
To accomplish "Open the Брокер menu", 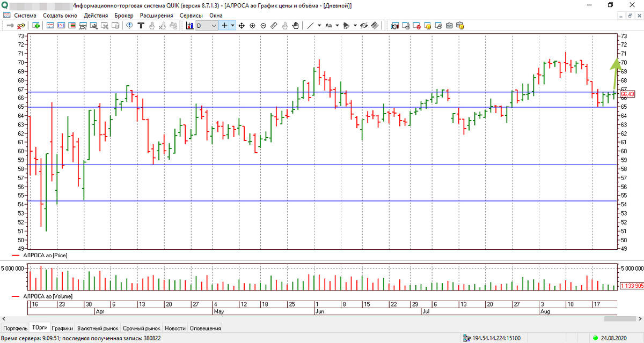I will pos(124,16).
